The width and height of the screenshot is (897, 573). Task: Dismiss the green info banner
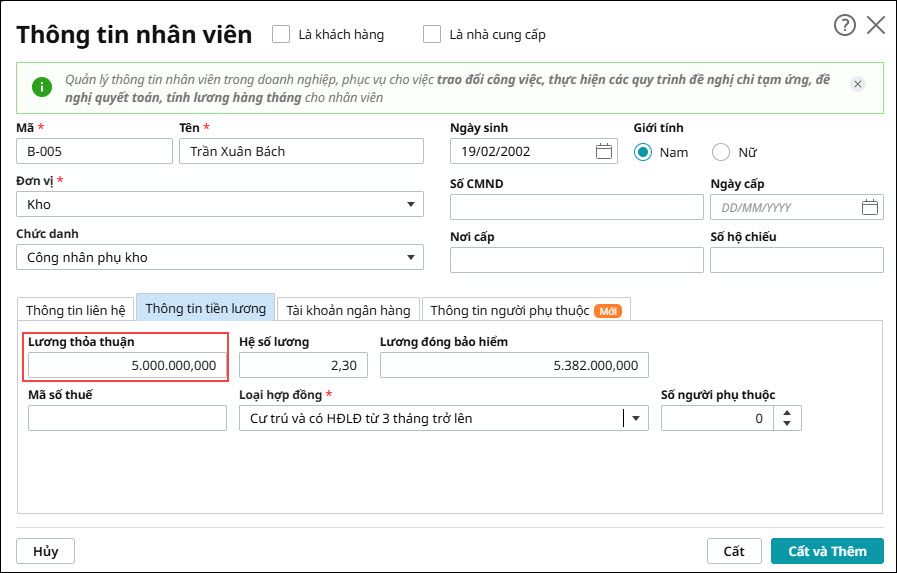(857, 85)
